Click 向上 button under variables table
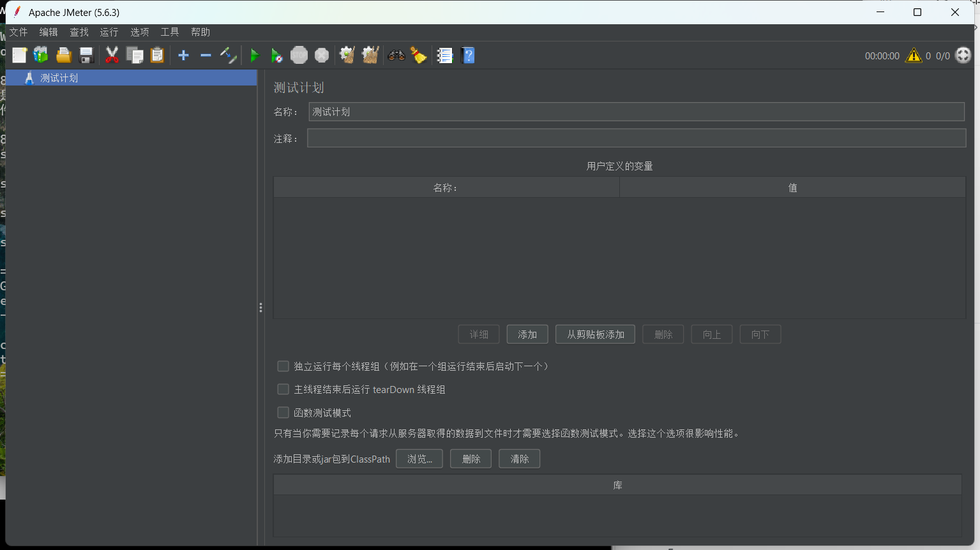Image resolution: width=980 pixels, height=550 pixels. point(712,334)
